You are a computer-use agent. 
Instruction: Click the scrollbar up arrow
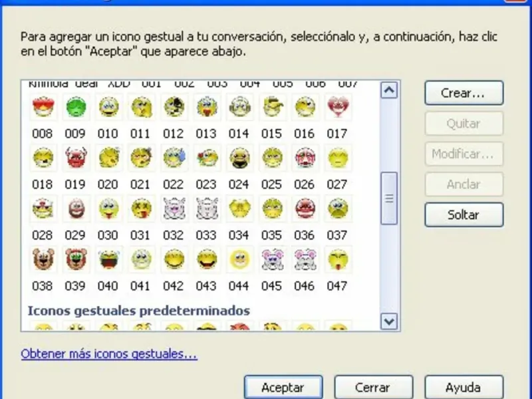tap(389, 90)
